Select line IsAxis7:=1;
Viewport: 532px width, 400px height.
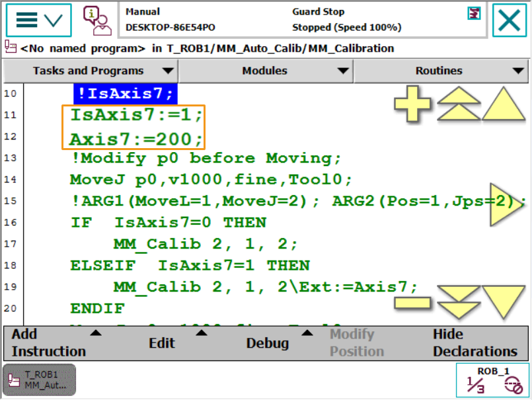tap(136, 115)
